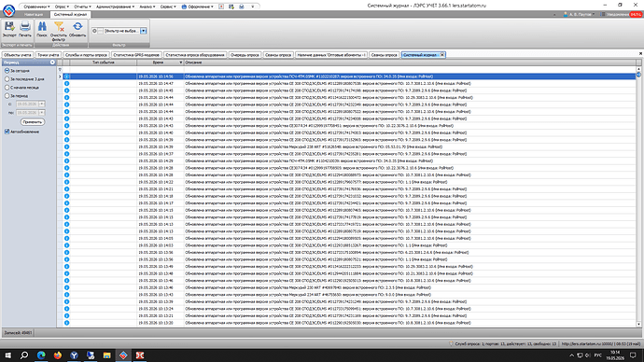Screen dimensions: 644x362
Task: Open the start date 'с' dropdown arrow
Action: click(41, 104)
